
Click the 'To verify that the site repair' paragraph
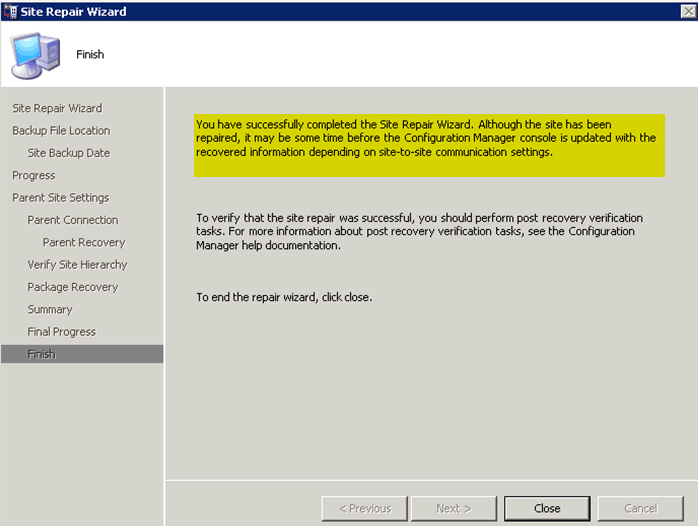(419, 231)
